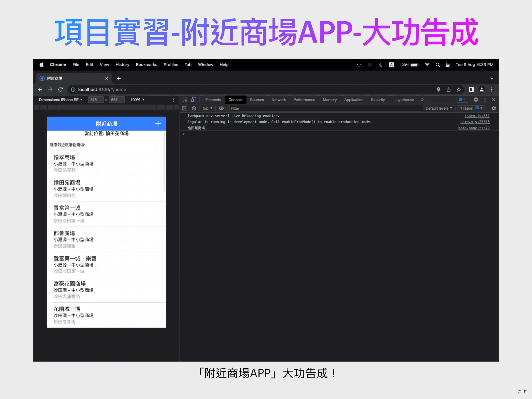
Task: Switch to the Network tab
Action: [278, 100]
